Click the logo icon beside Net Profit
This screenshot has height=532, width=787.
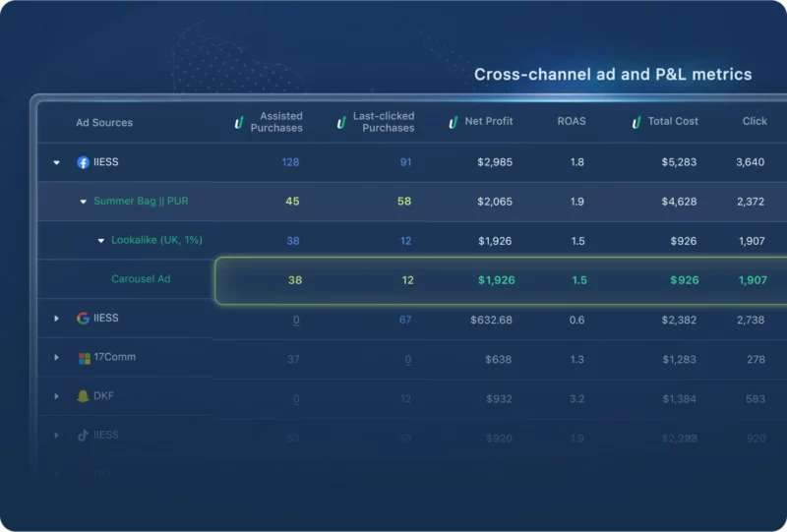454,122
